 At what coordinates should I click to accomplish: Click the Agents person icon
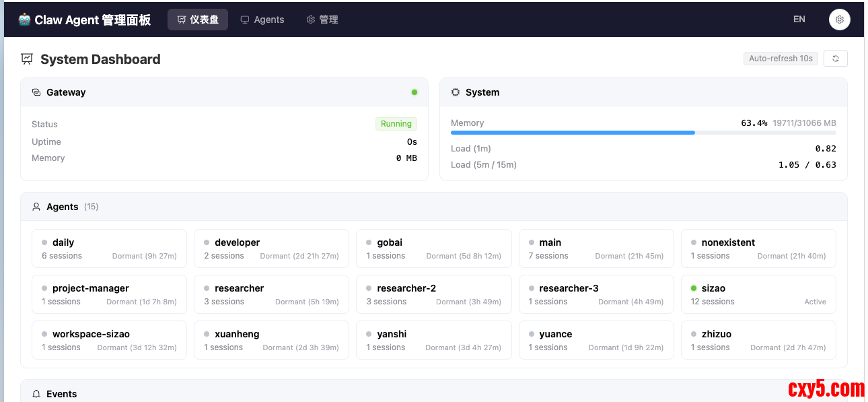tap(36, 207)
